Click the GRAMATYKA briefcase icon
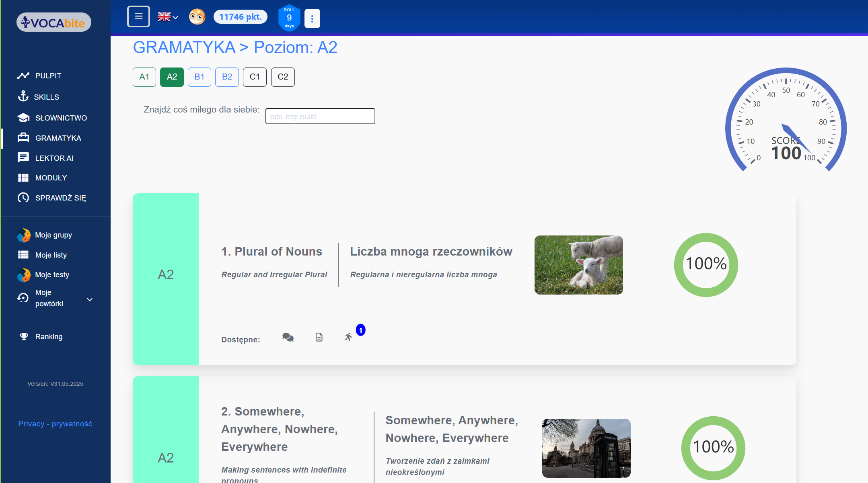868x483 pixels. pos(23,137)
